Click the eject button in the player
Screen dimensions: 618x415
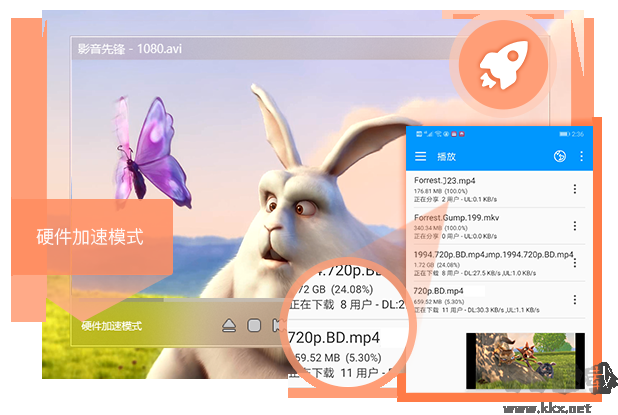229,326
